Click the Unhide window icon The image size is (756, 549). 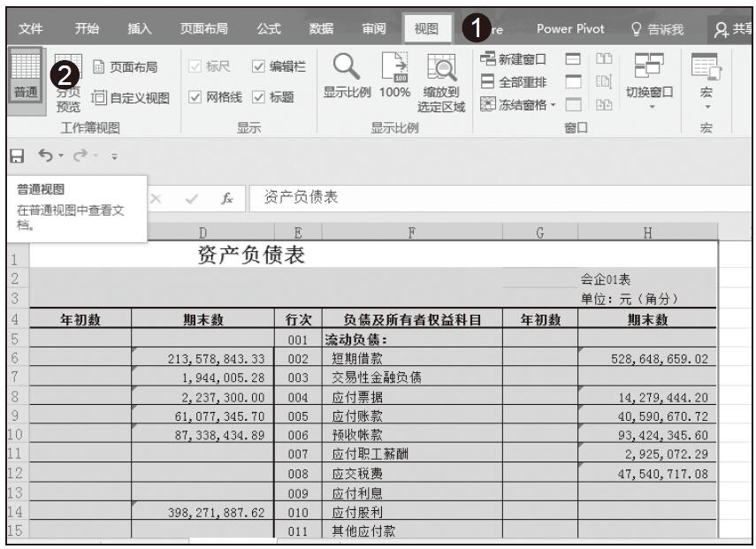(x=573, y=104)
